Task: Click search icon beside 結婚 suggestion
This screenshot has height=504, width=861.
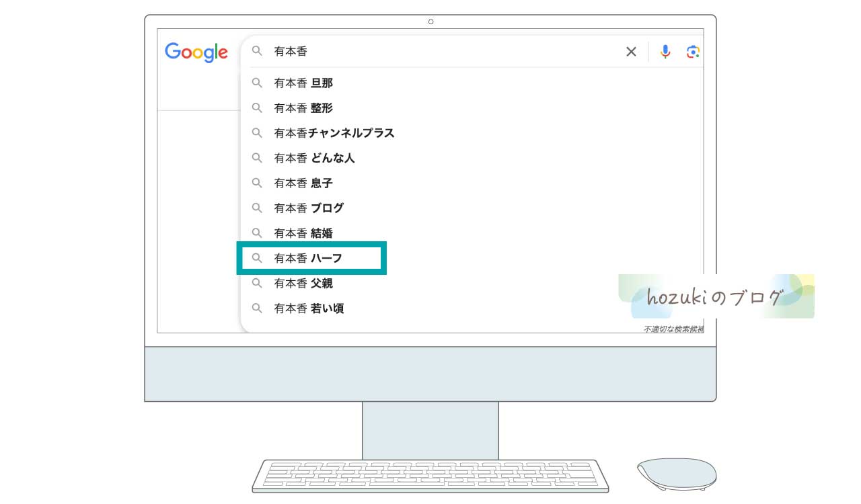Action: pyautogui.click(x=257, y=233)
